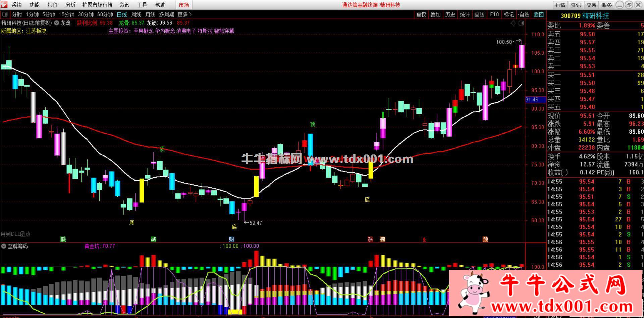
Task: Click the 画线 drawing tool button
Action: [479, 14]
